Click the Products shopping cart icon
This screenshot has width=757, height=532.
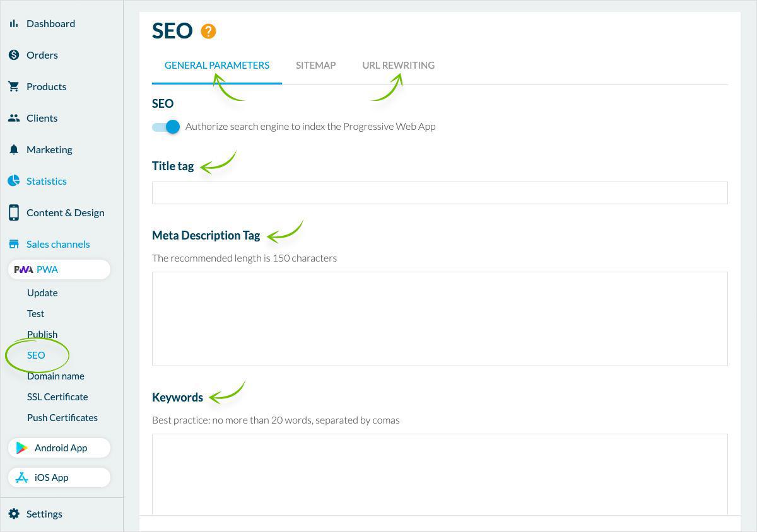(x=14, y=86)
